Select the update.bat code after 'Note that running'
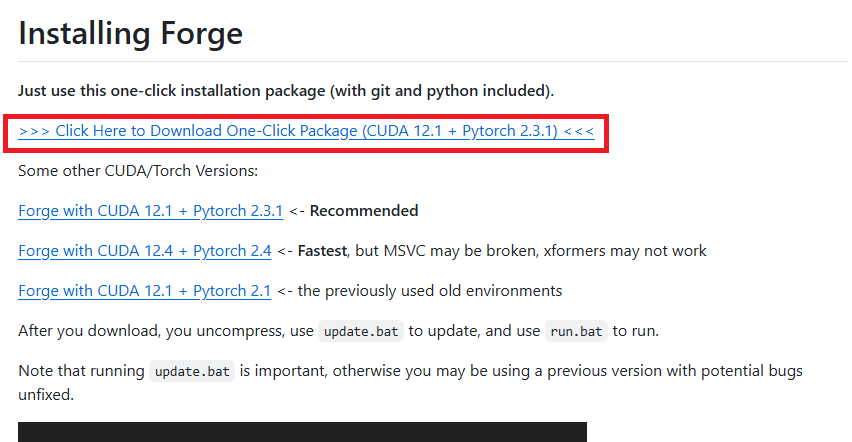This screenshot has height=442, width=852. (x=192, y=371)
